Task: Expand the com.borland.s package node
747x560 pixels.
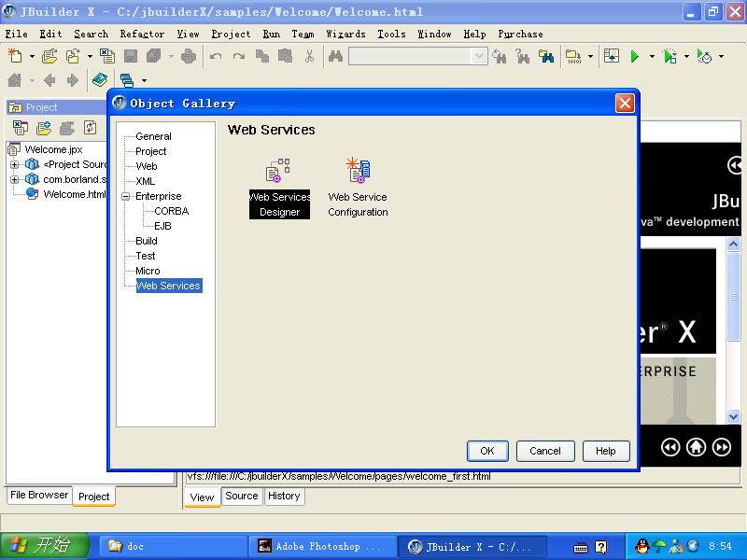Action: 15,179
